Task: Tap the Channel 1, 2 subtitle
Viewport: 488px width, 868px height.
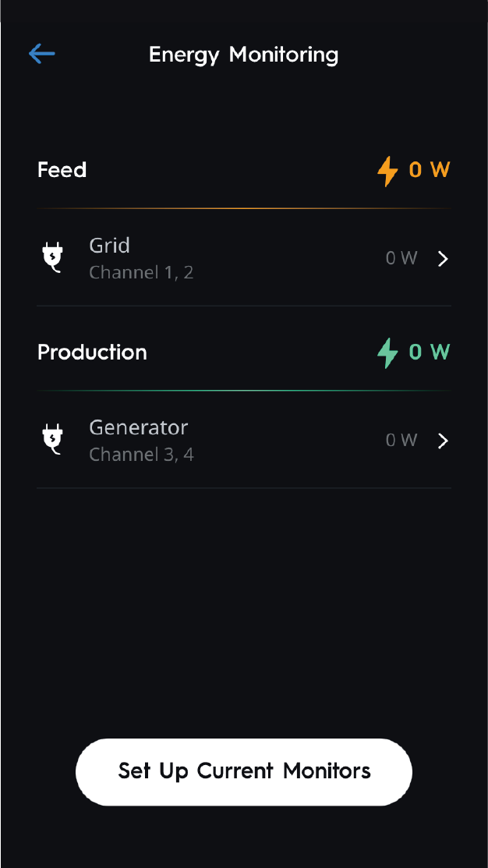Action: coord(141,273)
